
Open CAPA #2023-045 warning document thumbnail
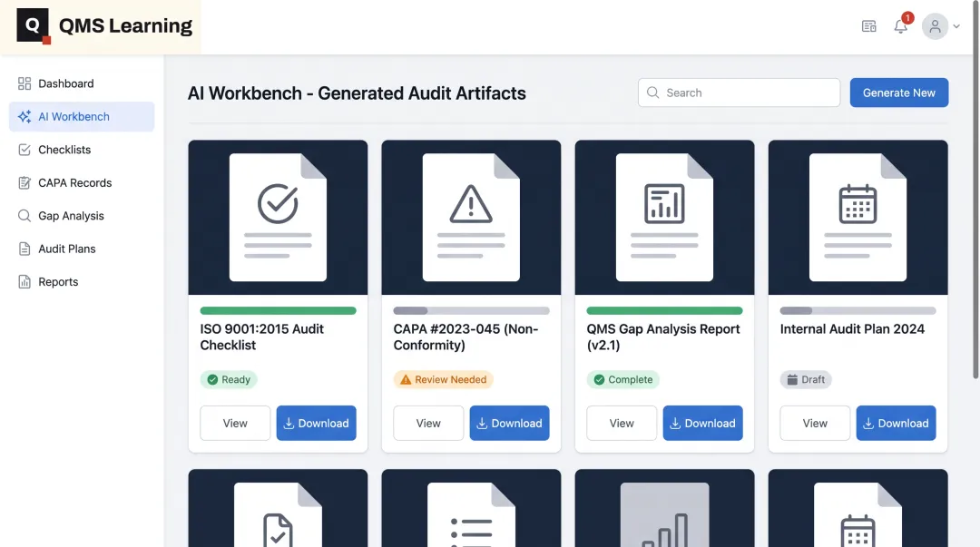tap(471, 218)
